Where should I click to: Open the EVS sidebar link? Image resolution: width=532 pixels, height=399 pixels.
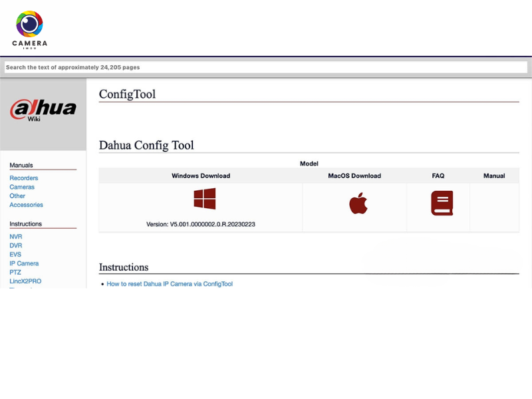pyautogui.click(x=15, y=255)
